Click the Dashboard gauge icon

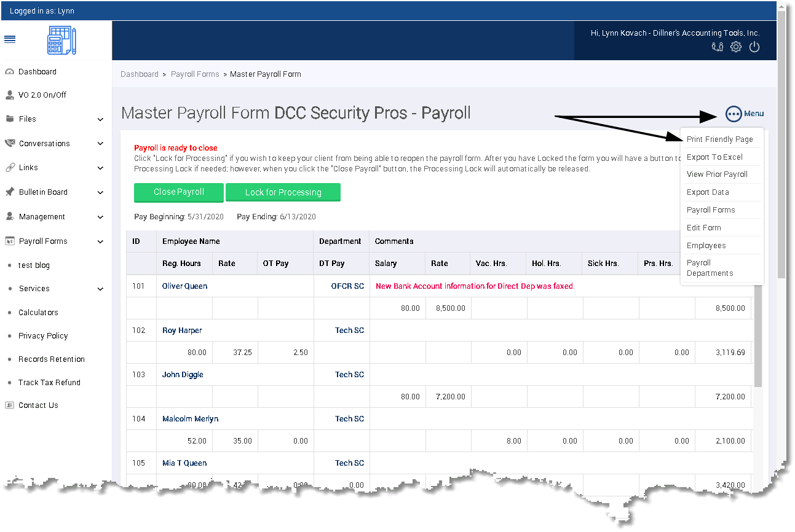tap(9, 72)
